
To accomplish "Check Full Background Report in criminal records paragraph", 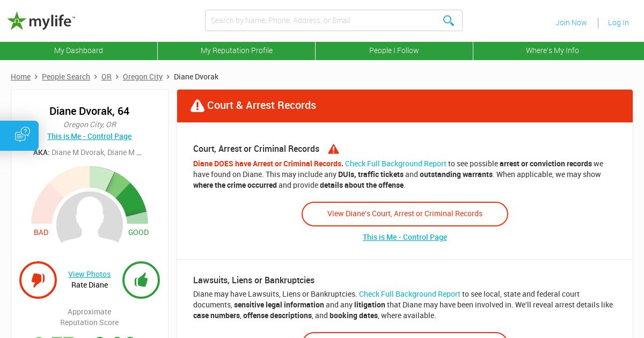I will [396, 164].
